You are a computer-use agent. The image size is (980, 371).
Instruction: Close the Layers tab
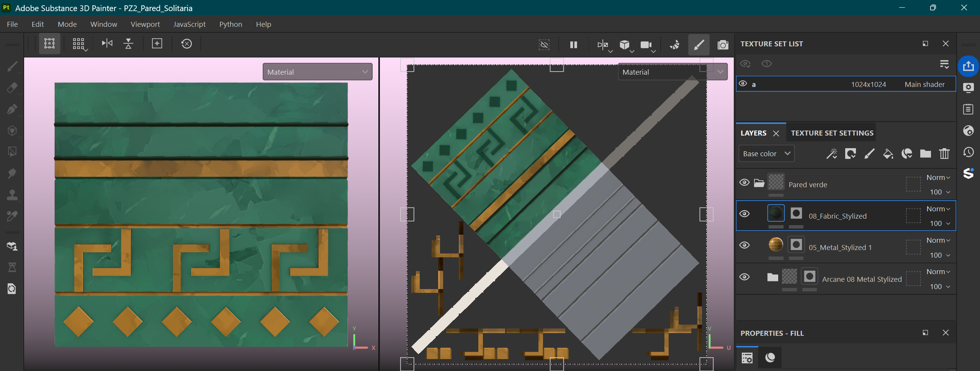point(776,133)
